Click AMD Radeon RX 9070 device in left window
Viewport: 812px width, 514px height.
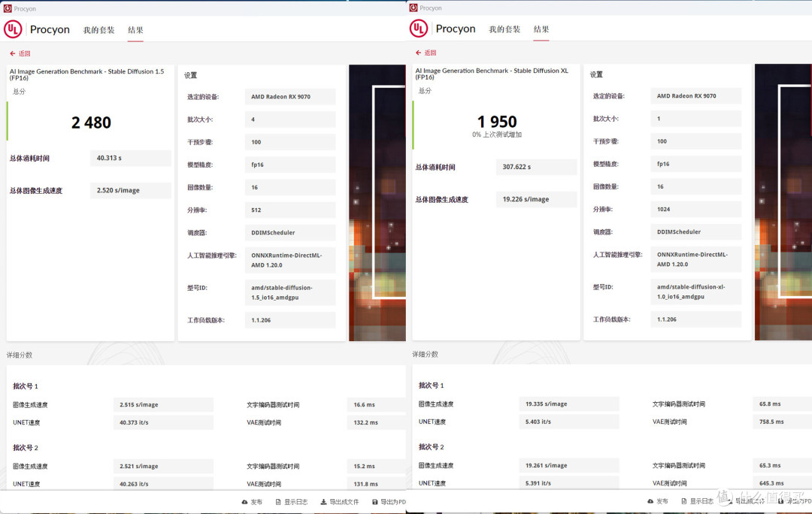point(290,96)
